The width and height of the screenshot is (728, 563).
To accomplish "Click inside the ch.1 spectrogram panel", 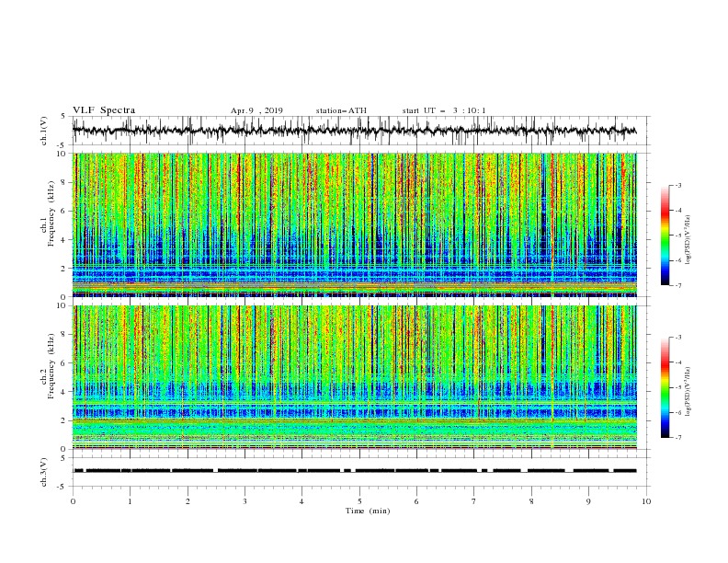I will point(354,224).
